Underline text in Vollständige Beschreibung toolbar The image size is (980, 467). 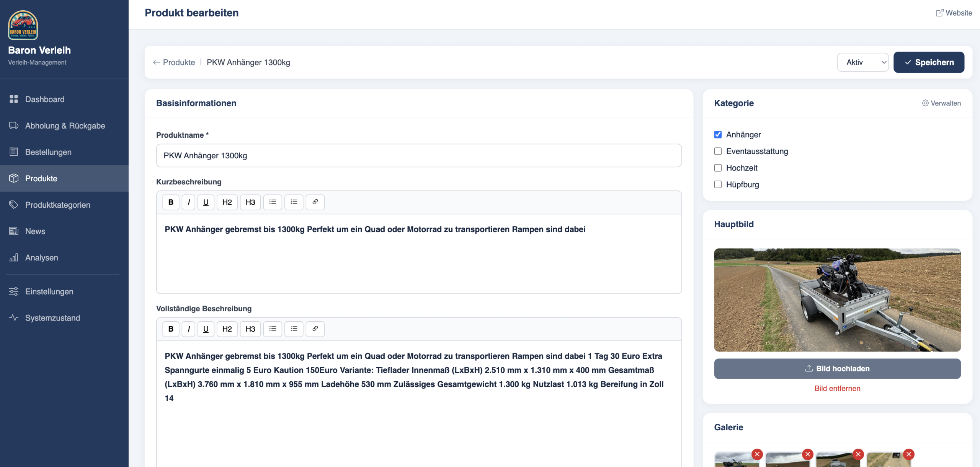point(206,329)
